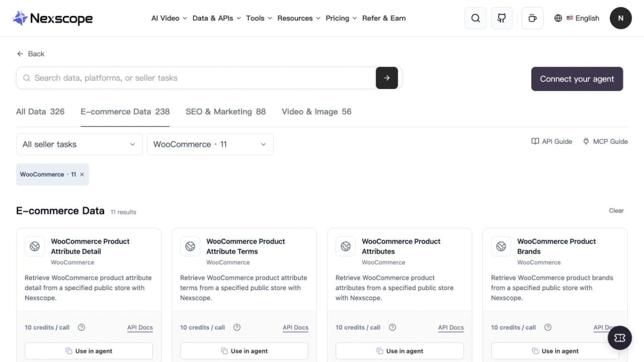644x362 pixels.
Task: Open API Docs for Attribute Terms
Action: pos(296,327)
